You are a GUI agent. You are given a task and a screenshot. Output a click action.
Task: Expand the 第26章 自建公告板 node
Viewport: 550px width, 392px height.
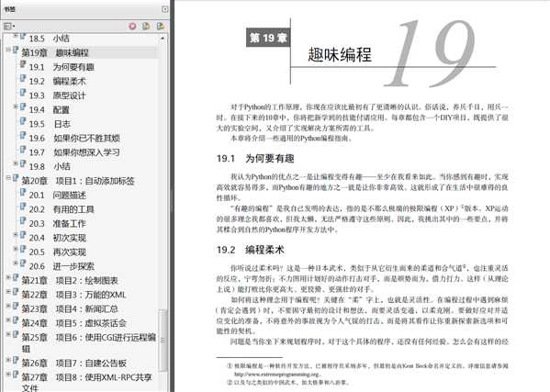[x=7, y=360]
